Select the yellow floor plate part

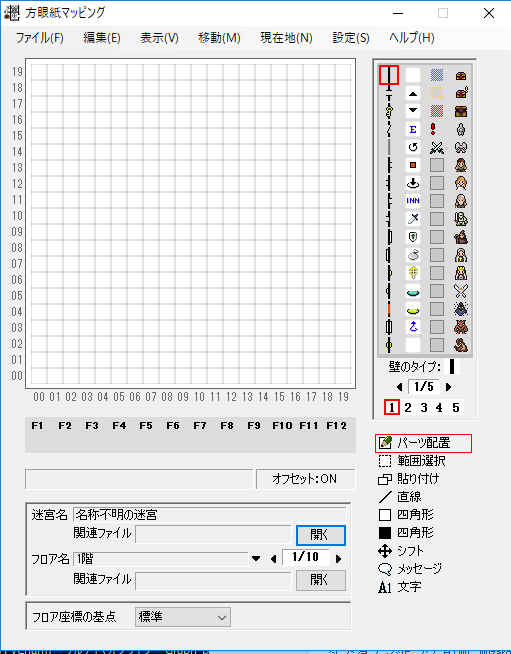tap(413, 309)
